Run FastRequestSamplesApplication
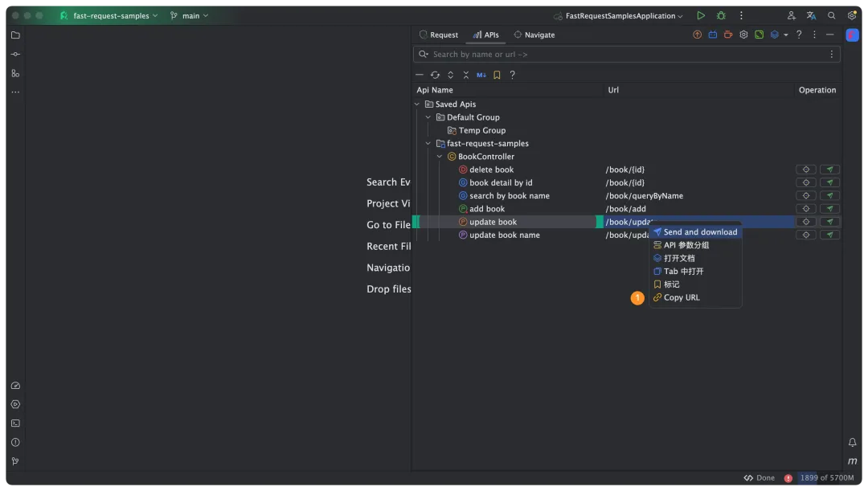Viewport: 868px width, 491px height. tap(701, 15)
